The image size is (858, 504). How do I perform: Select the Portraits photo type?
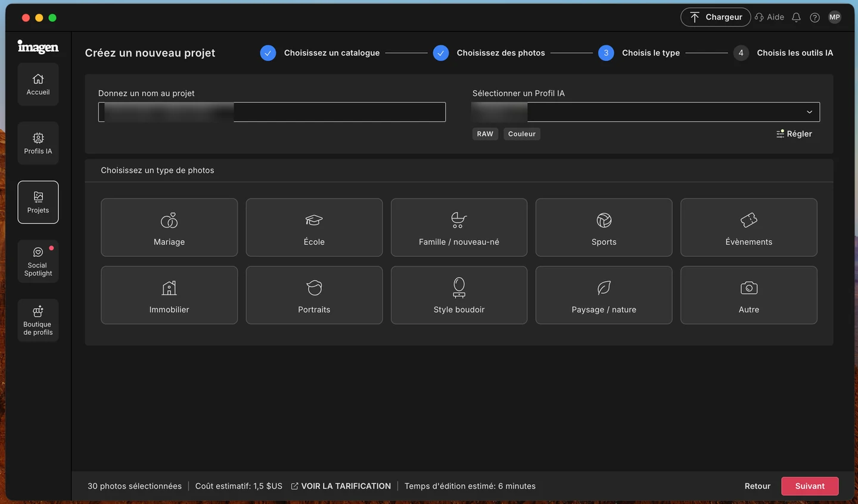pos(314,295)
